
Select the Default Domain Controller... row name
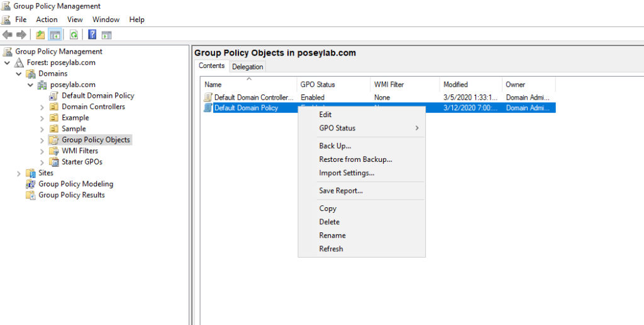pos(254,98)
